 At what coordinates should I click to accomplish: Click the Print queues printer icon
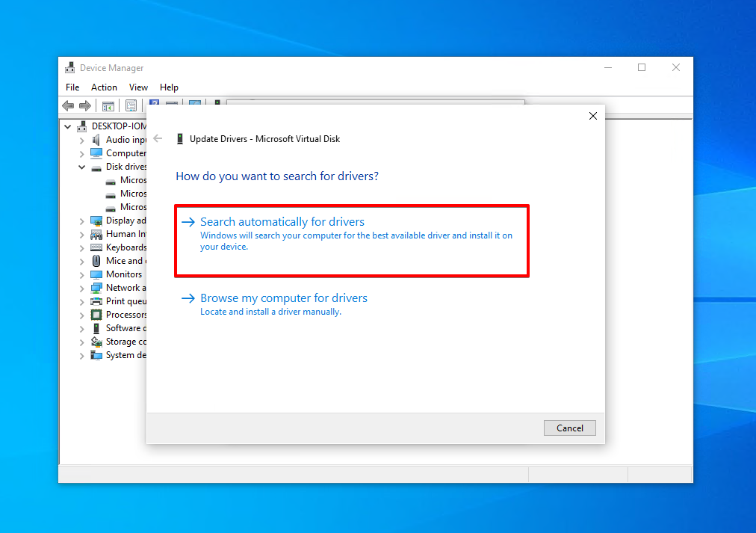[x=96, y=301]
